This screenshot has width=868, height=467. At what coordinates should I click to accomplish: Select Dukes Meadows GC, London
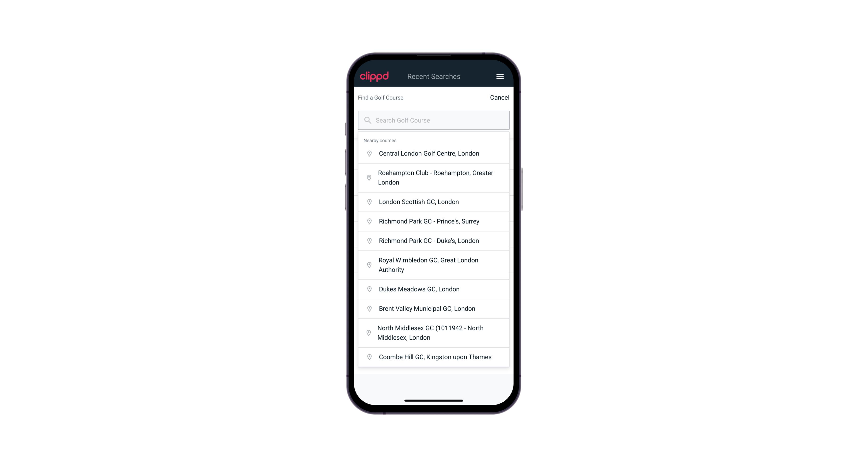pos(434,289)
